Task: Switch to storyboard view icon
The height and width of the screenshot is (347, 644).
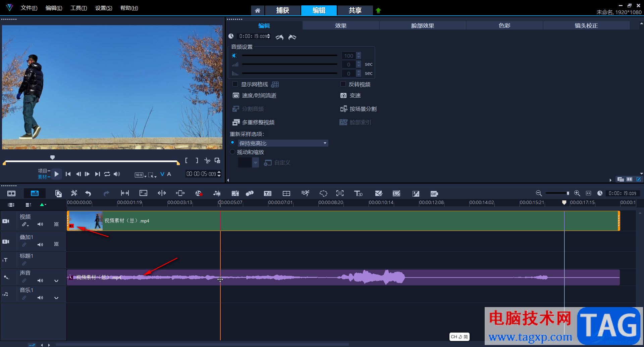Action: (x=11, y=193)
